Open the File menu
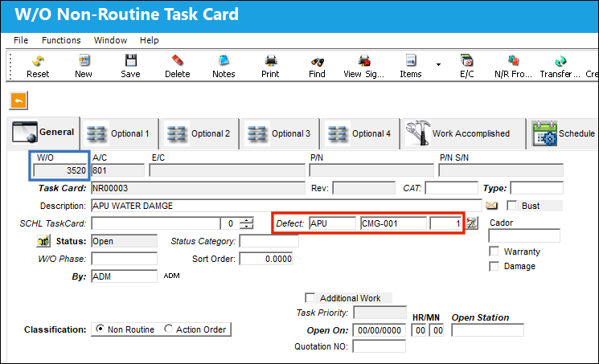599x364 pixels. click(x=21, y=40)
